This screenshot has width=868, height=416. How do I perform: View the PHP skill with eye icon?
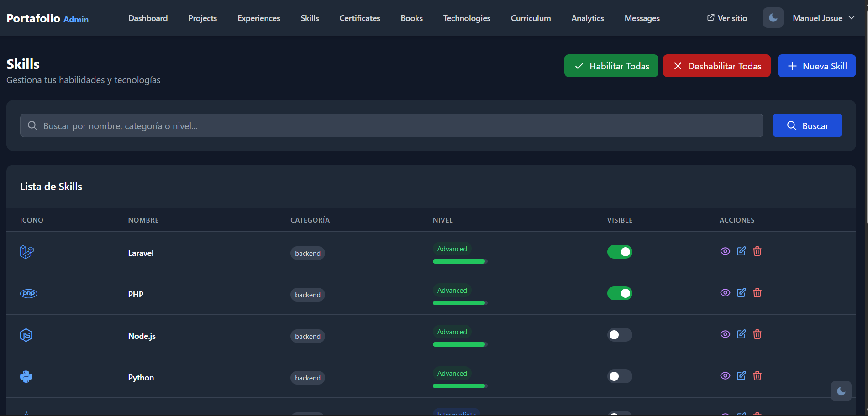point(725,293)
